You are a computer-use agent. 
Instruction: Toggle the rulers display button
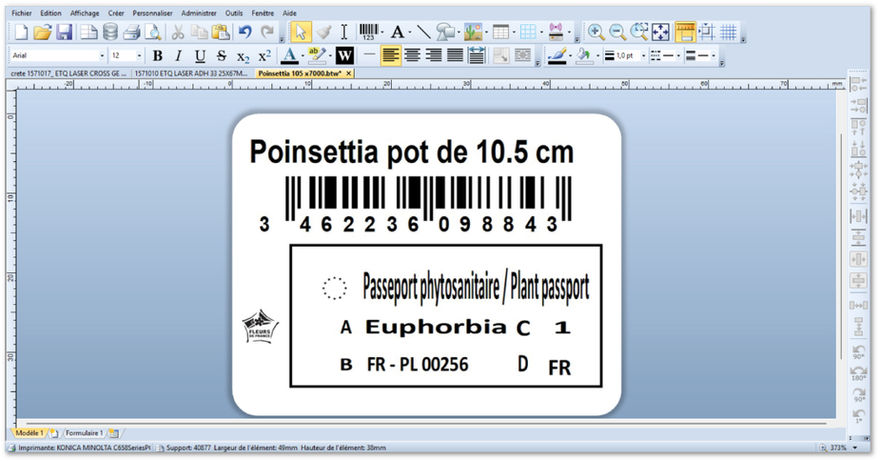[x=685, y=32]
